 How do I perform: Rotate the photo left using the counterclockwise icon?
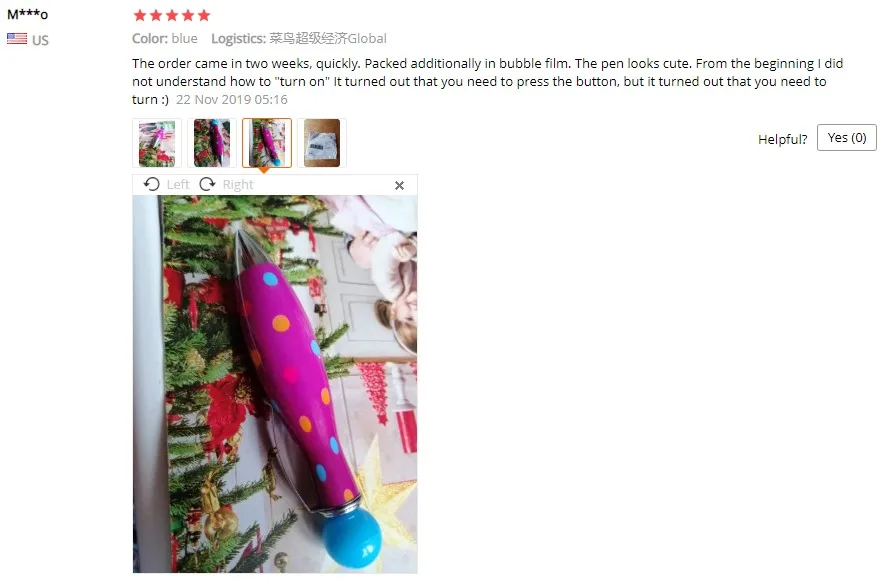[x=151, y=184]
